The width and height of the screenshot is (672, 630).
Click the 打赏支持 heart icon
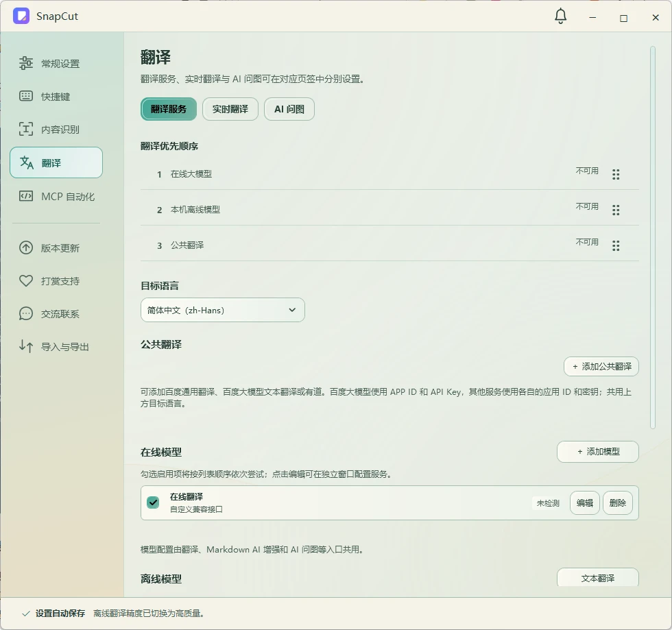[x=26, y=280]
